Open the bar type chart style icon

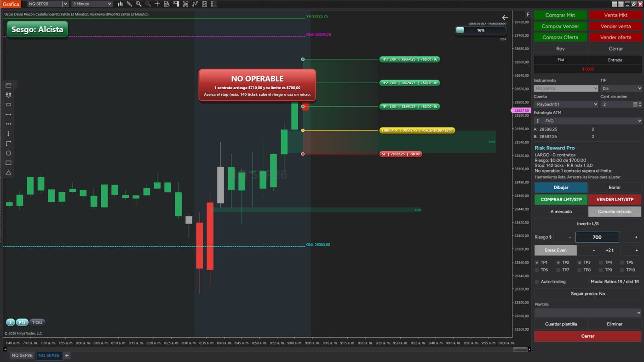click(120, 4)
